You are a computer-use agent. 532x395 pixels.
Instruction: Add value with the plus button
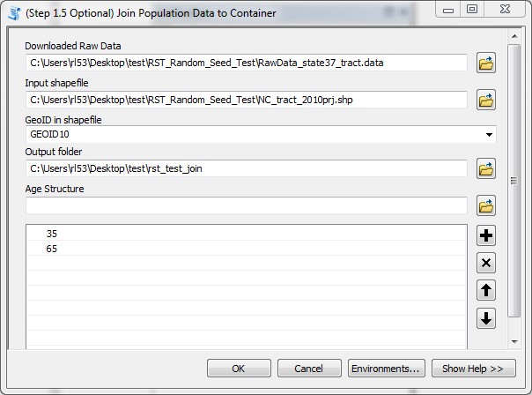click(485, 235)
